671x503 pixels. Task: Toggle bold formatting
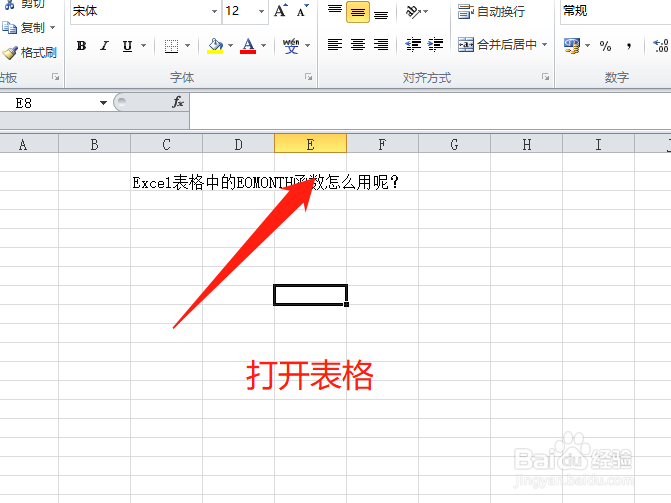(x=81, y=45)
